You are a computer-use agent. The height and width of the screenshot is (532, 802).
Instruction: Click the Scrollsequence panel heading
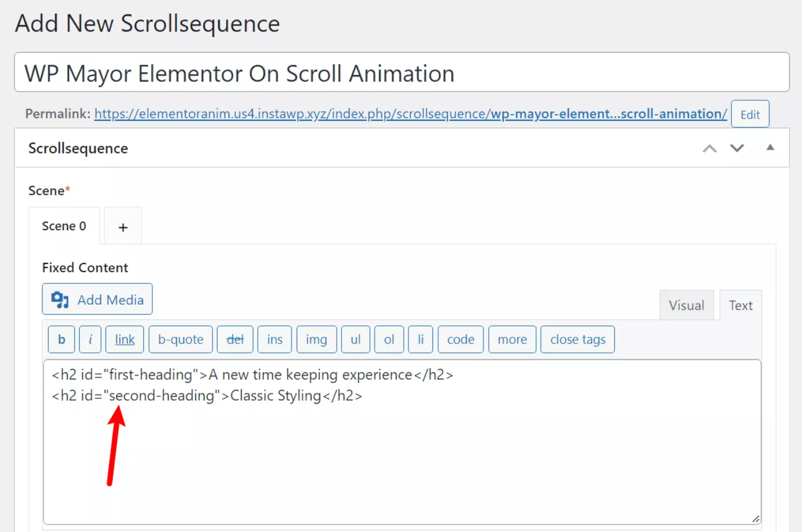click(x=78, y=148)
